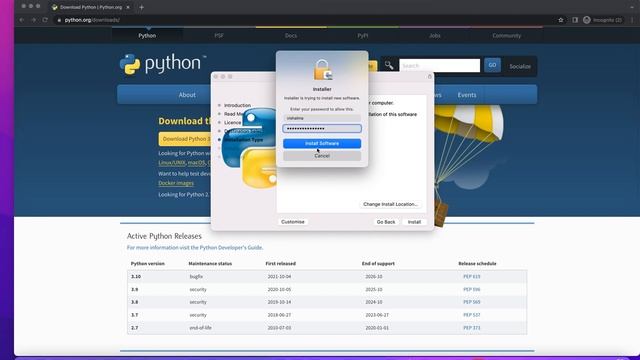Click the Linux/UNIX link

171,162
